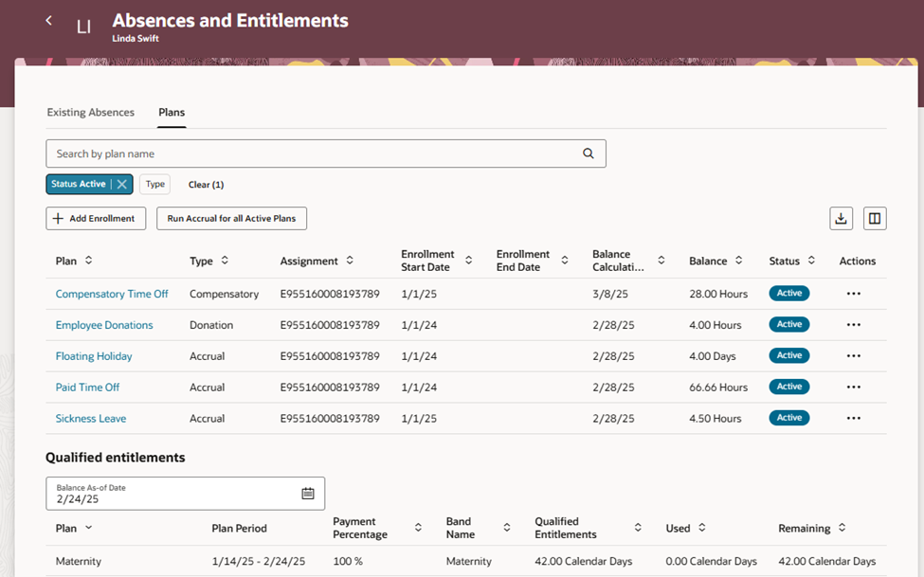This screenshot has width=924, height=577.
Task: Sort the table by Status
Action: pos(811,260)
